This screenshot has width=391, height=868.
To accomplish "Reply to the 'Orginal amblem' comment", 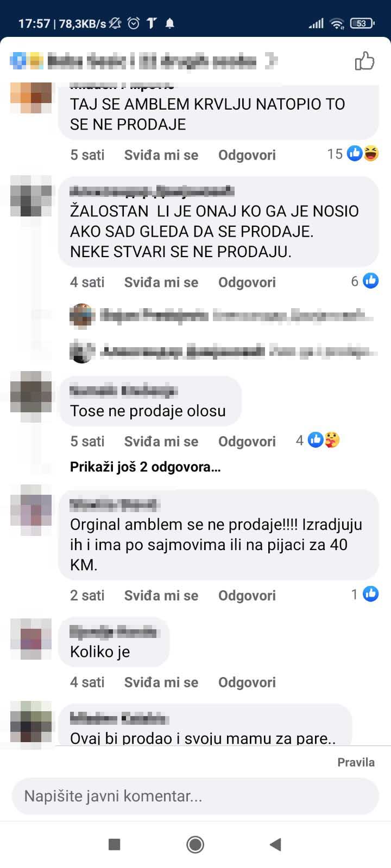I will pos(247,596).
